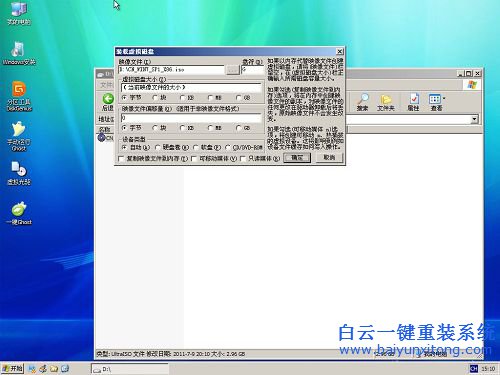Open the 属性 properties toolbar icon

click(x=413, y=102)
